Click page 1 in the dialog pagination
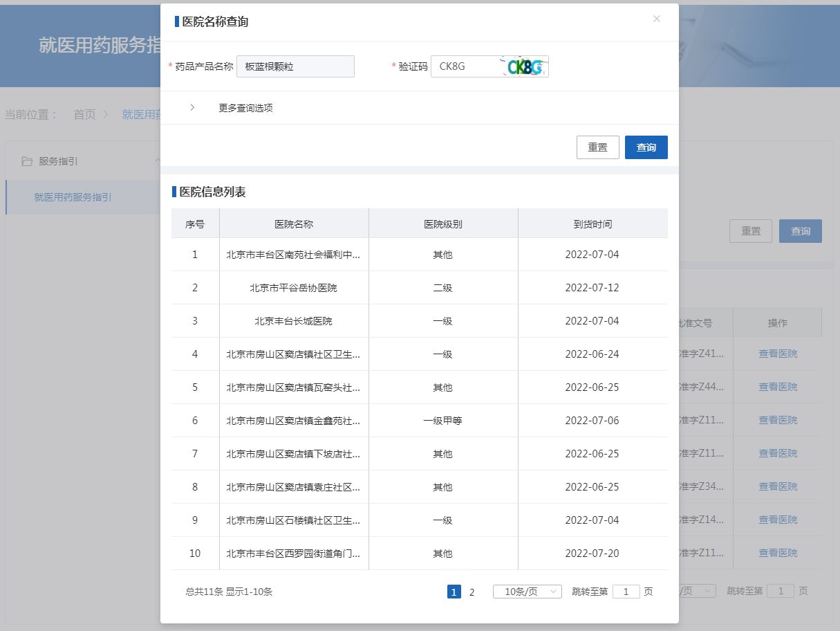This screenshot has height=631, width=840. click(454, 592)
